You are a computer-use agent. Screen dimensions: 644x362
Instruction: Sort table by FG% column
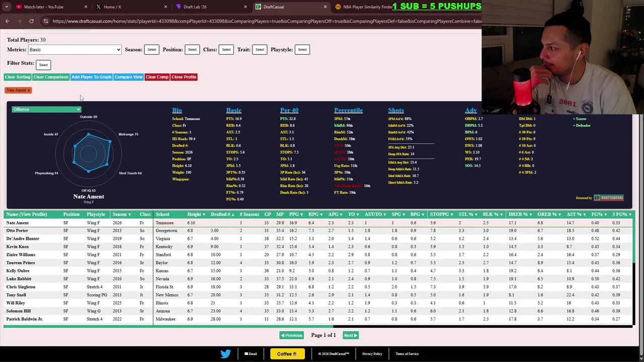599,214
